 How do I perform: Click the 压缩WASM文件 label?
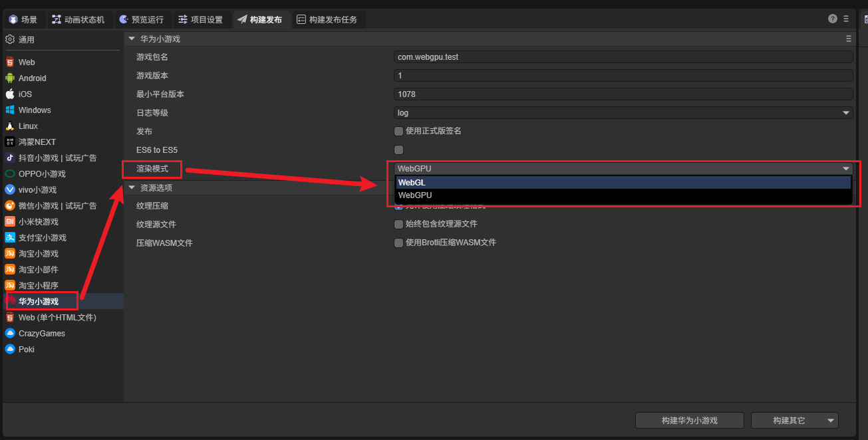[164, 243]
